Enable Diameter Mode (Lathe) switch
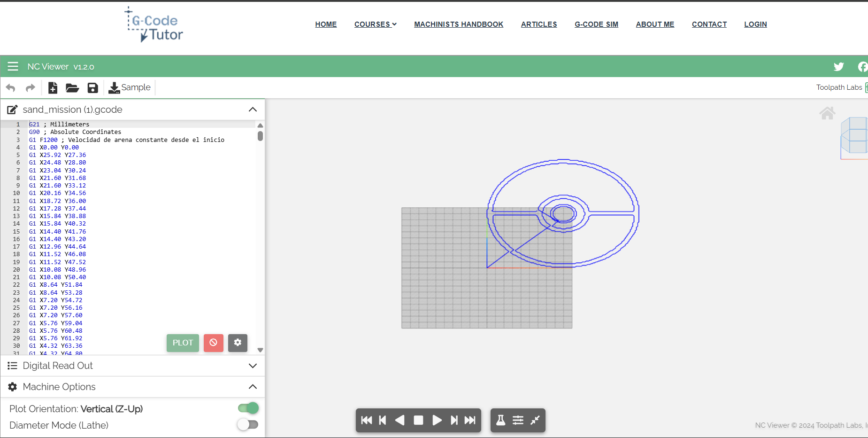The width and height of the screenshot is (868, 438). click(248, 425)
